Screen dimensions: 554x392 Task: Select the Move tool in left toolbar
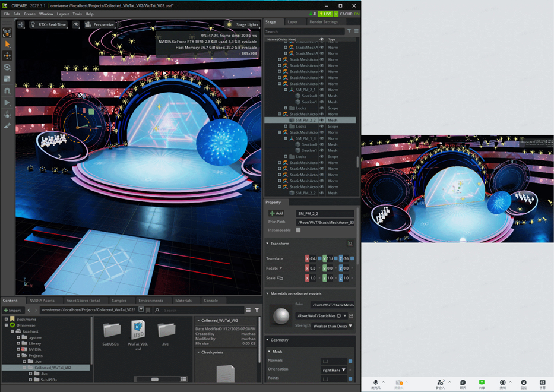point(7,56)
